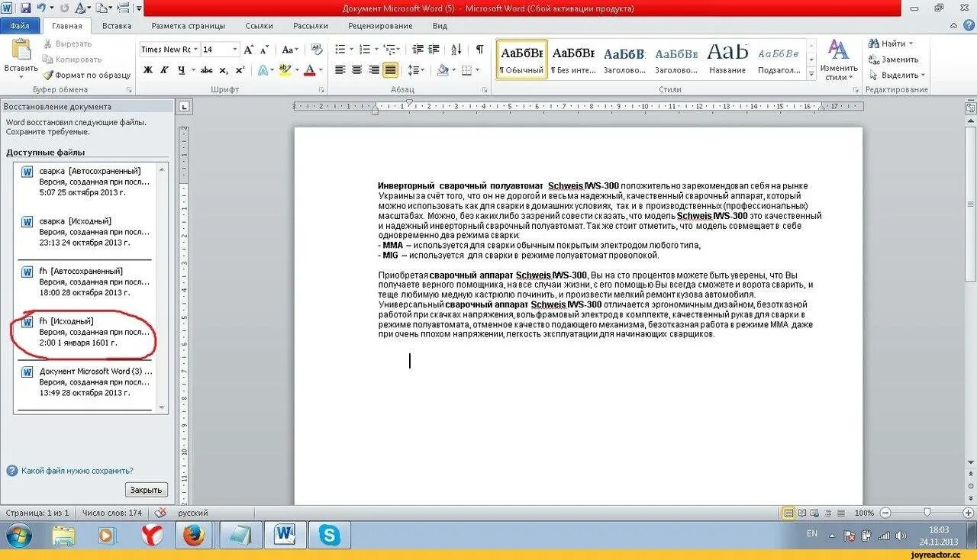Click Закрыть button in the recovery pane
Image resolution: width=977 pixels, height=560 pixels.
click(x=146, y=490)
